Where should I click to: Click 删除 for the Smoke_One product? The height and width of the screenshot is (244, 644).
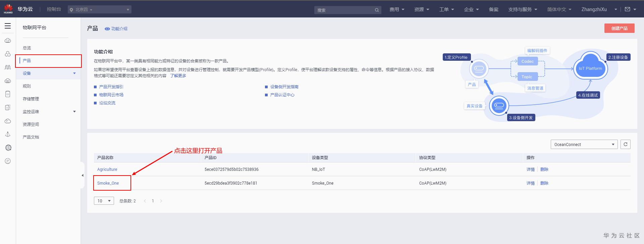(544, 183)
